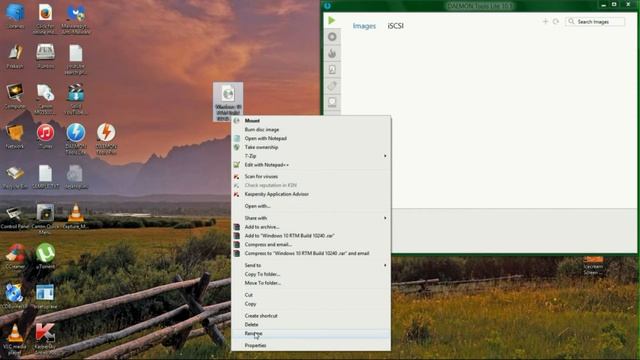The image size is (640, 360).
Task: Click the green play icon in DAEMON Tools
Action: [x=331, y=20]
